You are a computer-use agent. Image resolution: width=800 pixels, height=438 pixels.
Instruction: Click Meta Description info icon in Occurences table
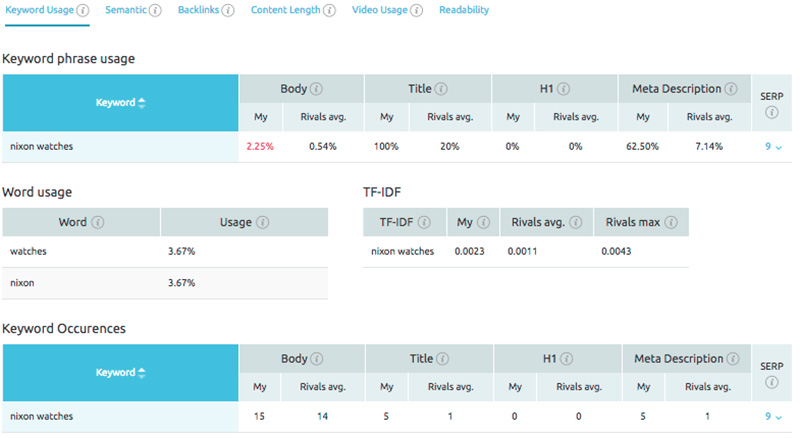click(x=733, y=359)
